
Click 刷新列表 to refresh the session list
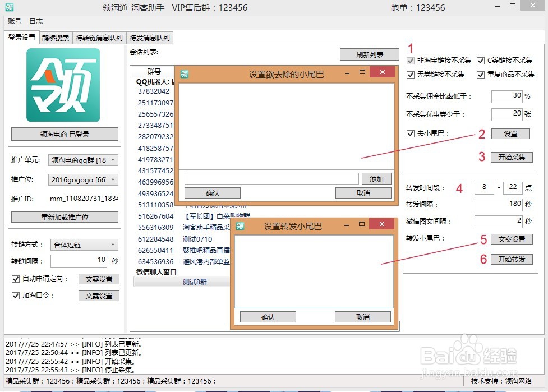369,54
